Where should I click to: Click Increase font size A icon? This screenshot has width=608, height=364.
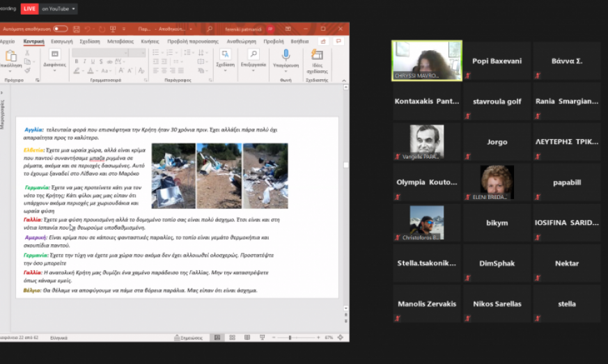121,71
